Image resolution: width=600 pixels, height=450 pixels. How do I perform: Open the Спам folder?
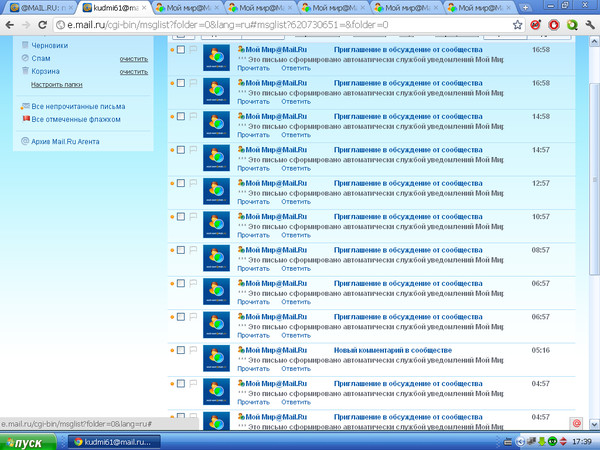pos(41,58)
